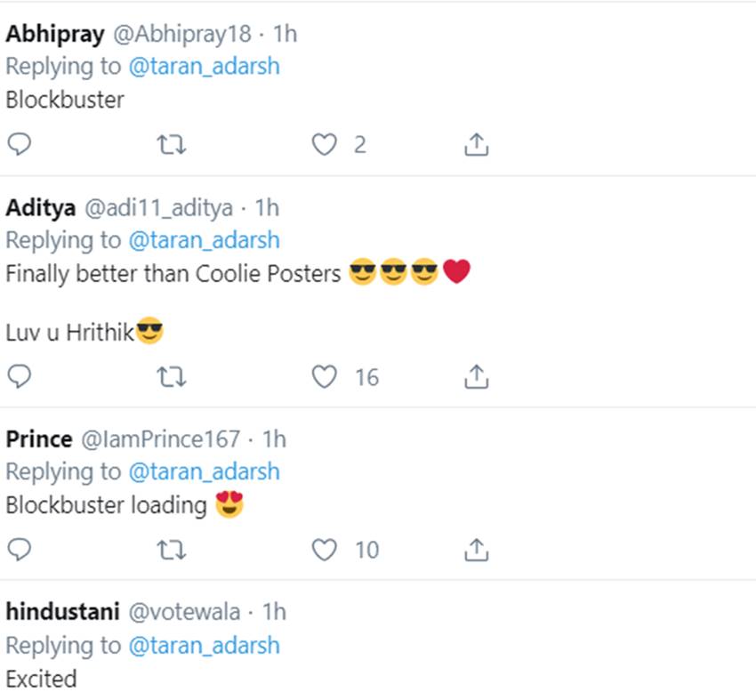The height and width of the screenshot is (700, 756).
Task: Like Abhipray's tweet with 2 likes
Action: pyautogui.click(x=324, y=144)
